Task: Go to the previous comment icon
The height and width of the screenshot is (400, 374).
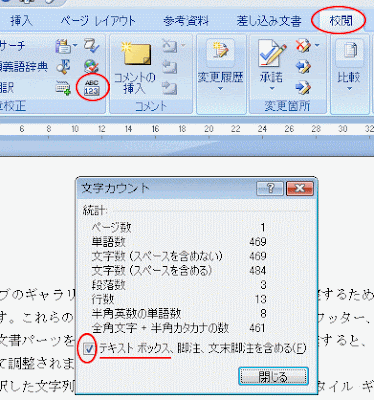Action: [170, 67]
